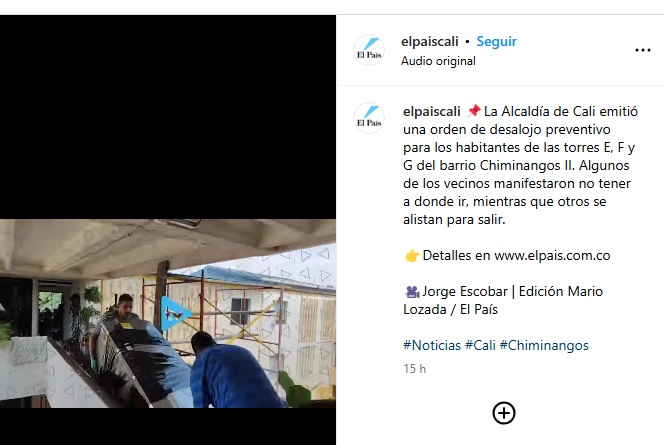Click the El País avatar beside the caption
Image resolution: width=664 pixels, height=445 pixels.
click(369, 118)
